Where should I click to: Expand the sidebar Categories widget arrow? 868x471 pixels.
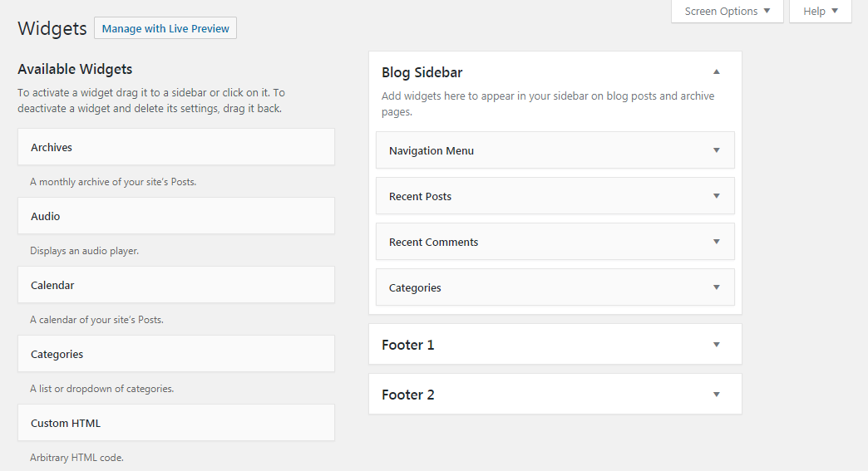click(717, 287)
